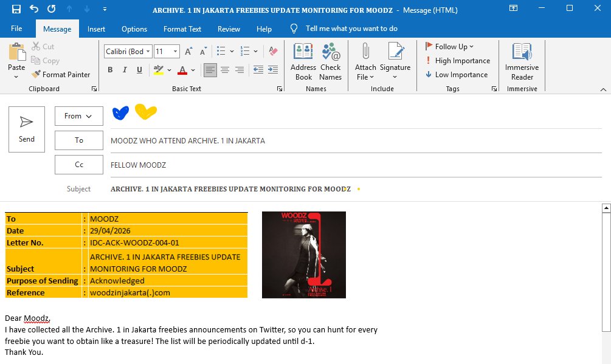
Task: Toggle Underline formatting
Action: pos(139,70)
